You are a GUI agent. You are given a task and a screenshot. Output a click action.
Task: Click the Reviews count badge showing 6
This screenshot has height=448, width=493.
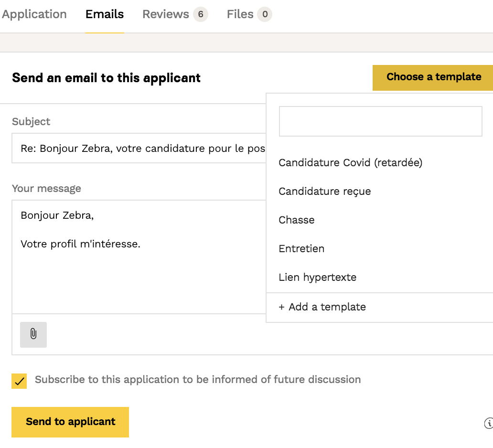point(201,14)
